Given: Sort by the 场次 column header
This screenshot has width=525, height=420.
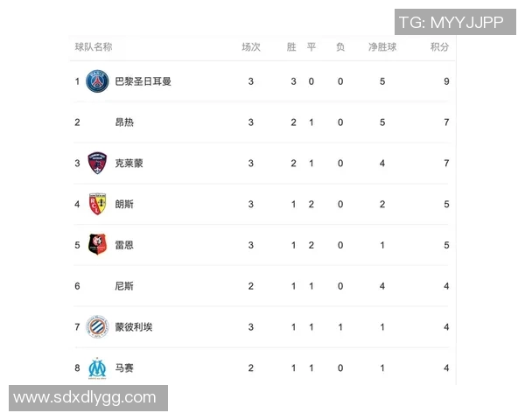Looking at the screenshot, I should (x=251, y=47).
